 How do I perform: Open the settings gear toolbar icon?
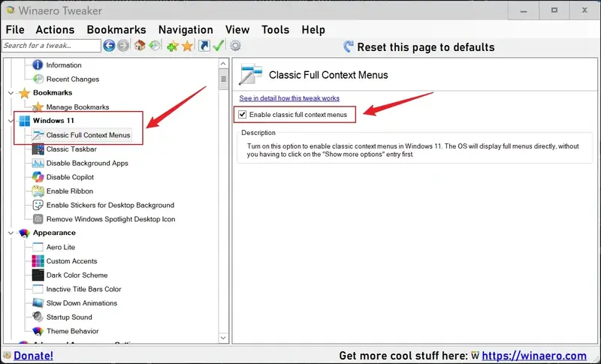(x=235, y=46)
